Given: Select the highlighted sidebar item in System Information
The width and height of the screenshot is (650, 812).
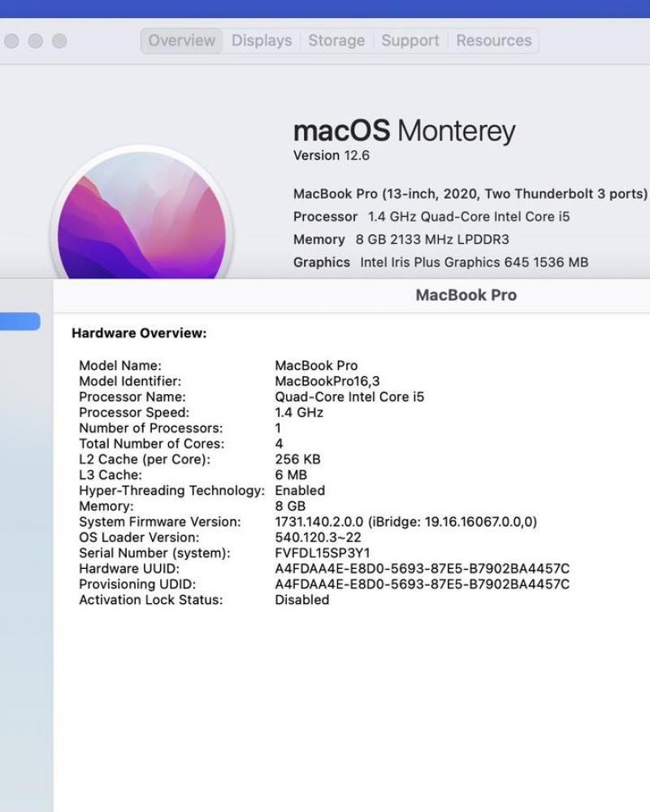Looking at the screenshot, I should click(x=19, y=321).
